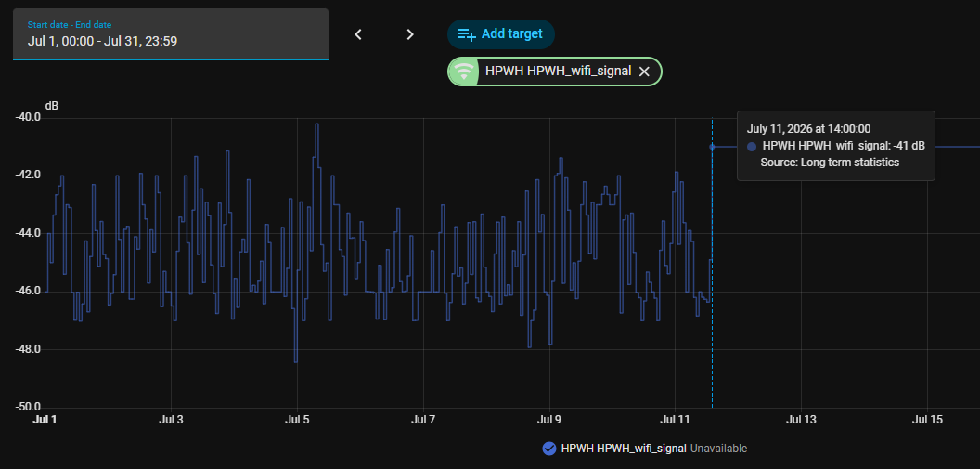Select the HPWH HPWH_wifi_signal chip label
Viewport: 980px width, 469px height.
(558, 72)
